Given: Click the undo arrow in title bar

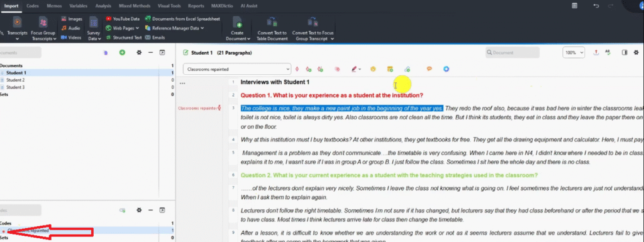Looking at the screenshot, I should coord(596,6).
